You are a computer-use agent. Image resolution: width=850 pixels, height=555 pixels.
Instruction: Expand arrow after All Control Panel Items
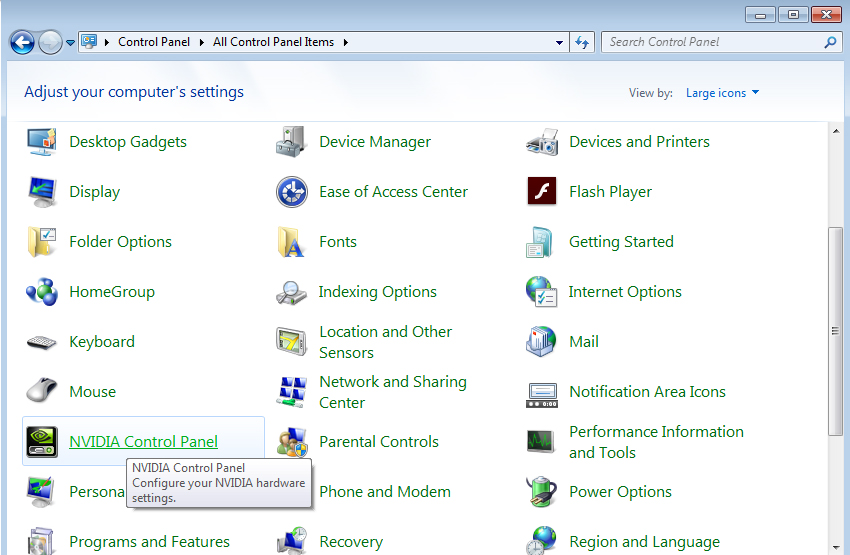click(345, 42)
